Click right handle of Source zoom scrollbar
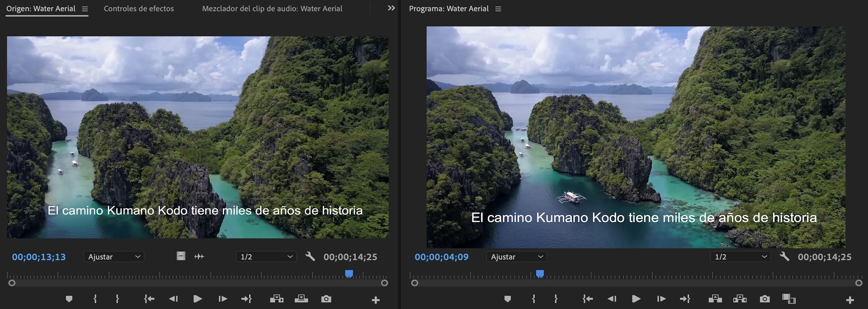The width and height of the screenshot is (868, 309). coord(384,283)
